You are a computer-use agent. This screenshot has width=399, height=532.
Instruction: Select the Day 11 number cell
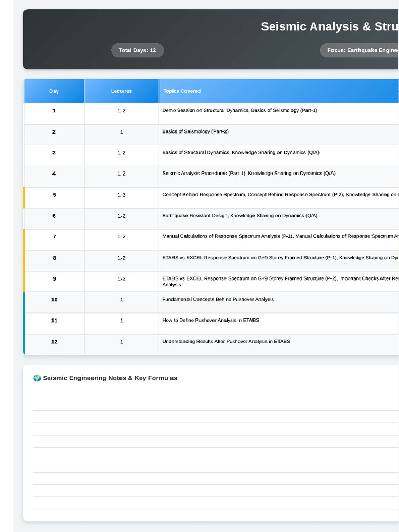54,324
